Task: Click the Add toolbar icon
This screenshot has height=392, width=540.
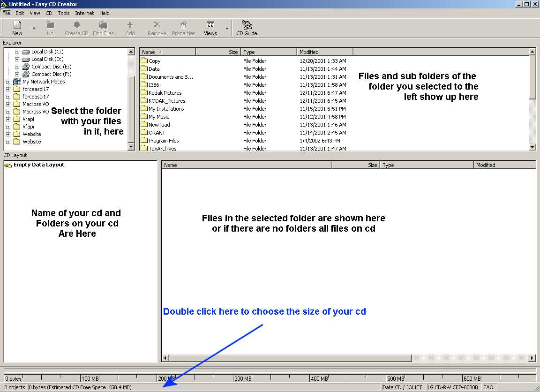Action: pos(130,28)
